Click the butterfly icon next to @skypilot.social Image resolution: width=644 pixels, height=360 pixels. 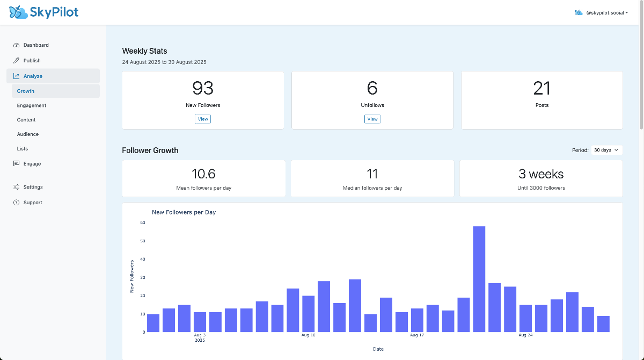(x=580, y=12)
